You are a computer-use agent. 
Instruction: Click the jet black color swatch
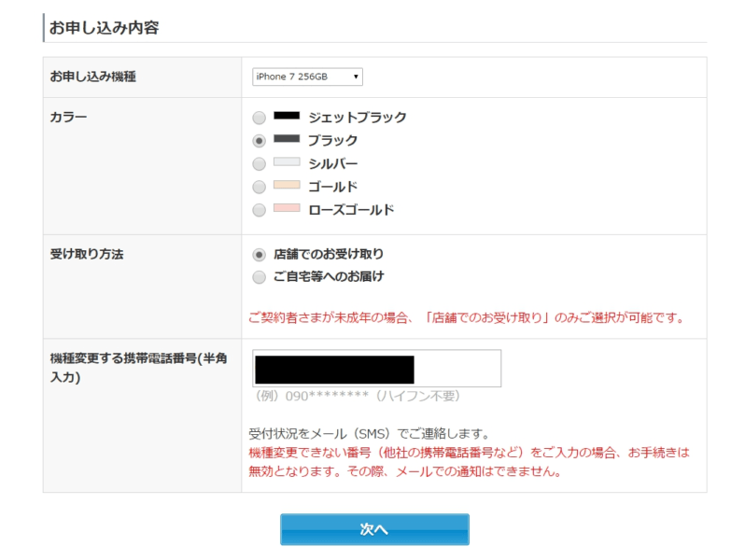tap(287, 117)
